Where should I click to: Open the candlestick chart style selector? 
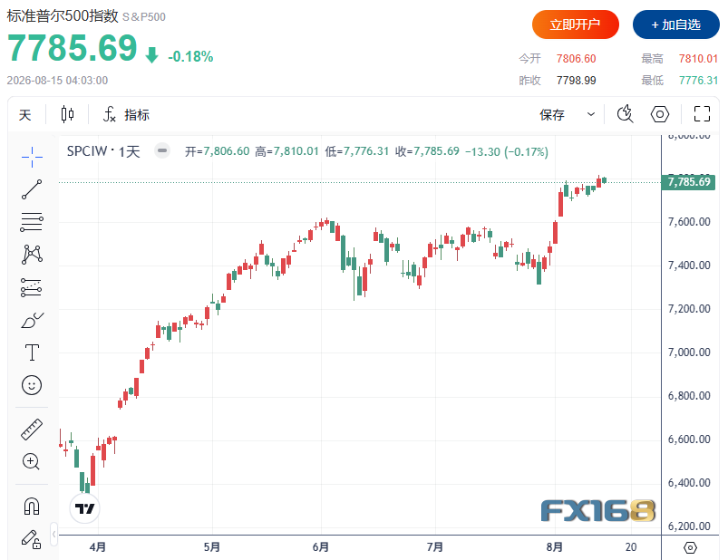coord(67,114)
